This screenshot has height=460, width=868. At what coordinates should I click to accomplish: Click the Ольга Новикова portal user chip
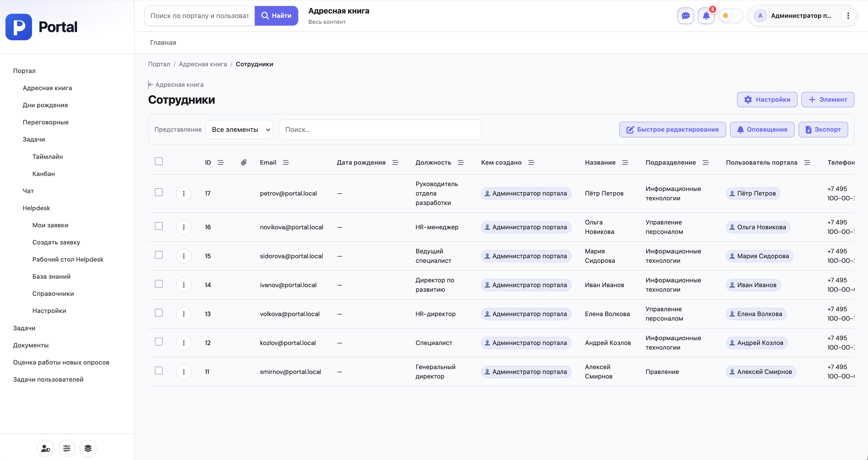pos(758,227)
